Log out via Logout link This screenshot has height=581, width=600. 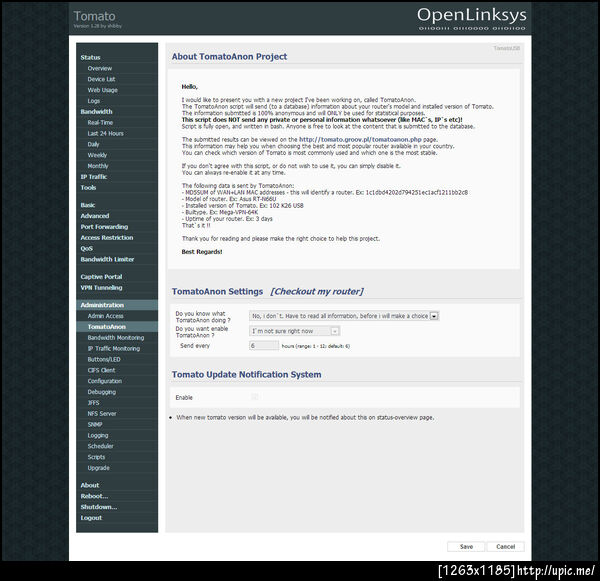[91, 518]
